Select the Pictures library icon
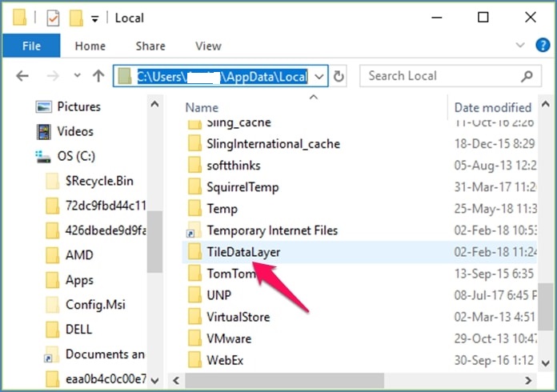Viewport: 557px width, 392px height. tap(43, 106)
